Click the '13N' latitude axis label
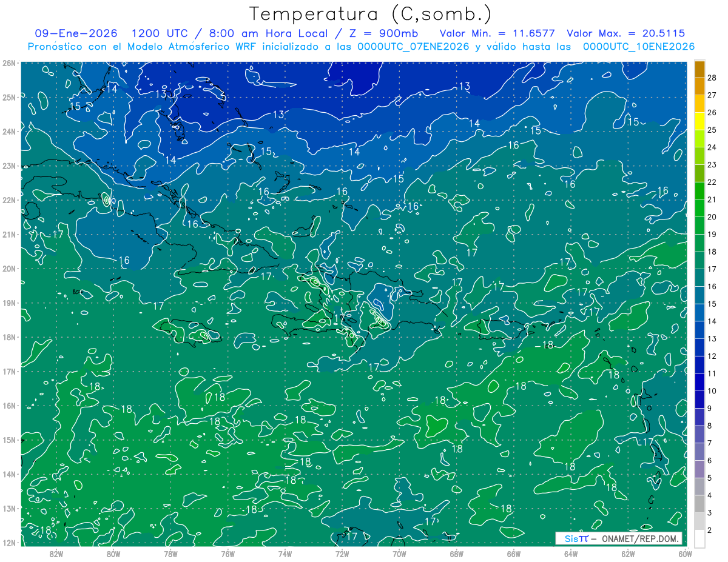This screenshot has height=562, width=728. 8,508
